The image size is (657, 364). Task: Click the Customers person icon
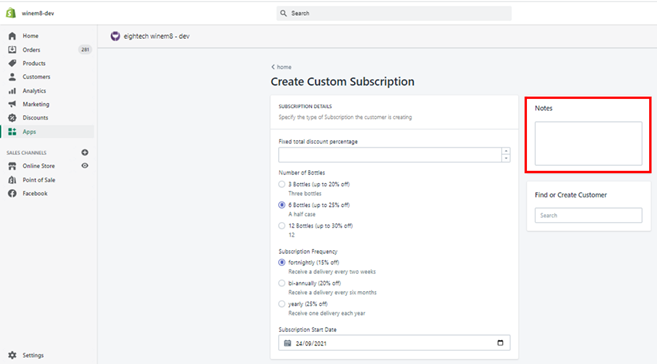tap(12, 77)
